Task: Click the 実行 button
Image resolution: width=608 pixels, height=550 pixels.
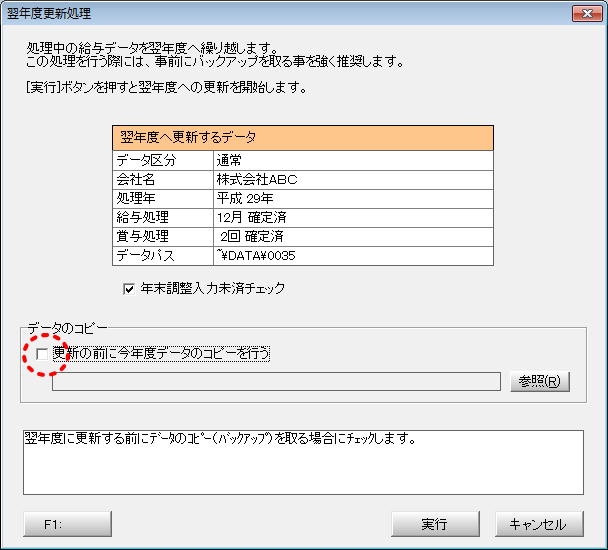Action: click(x=435, y=524)
